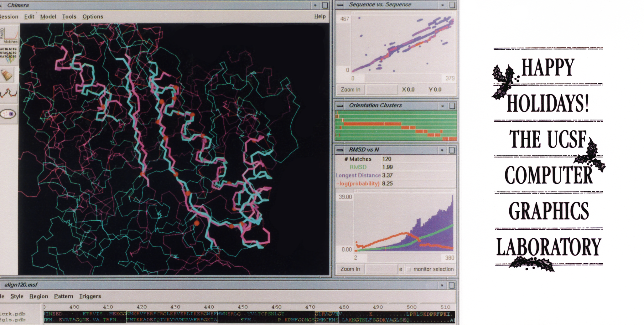Expand the Options dropdown menu
The width and height of the screenshot is (644, 325).
pos(92,17)
